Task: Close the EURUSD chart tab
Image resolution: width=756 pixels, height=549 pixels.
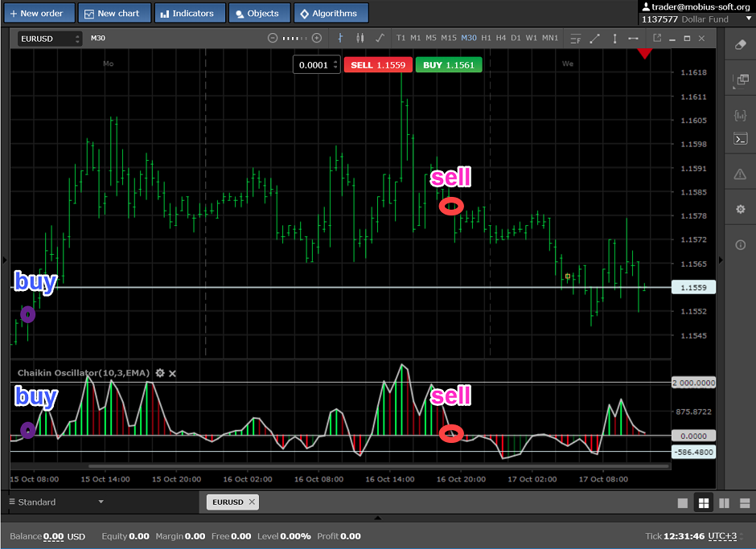Action: point(252,502)
